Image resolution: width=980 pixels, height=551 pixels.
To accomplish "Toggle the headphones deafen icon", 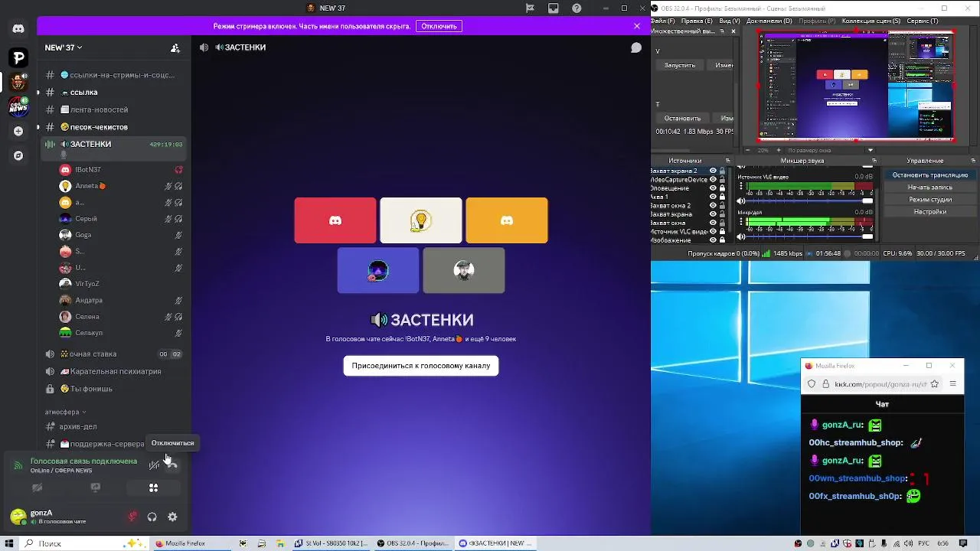I will click(x=152, y=517).
